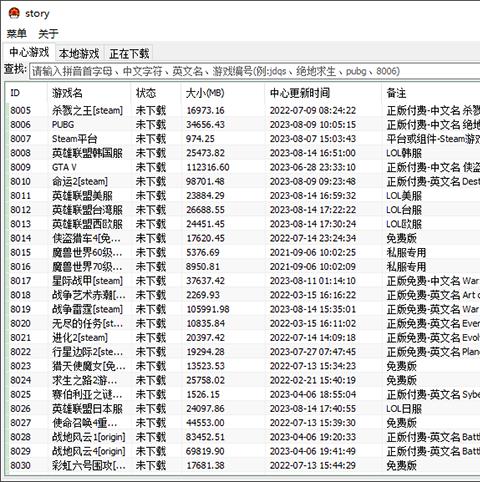Click the story app icon in title bar
Viewport: 480px width, 482px height.
[x=14, y=13]
